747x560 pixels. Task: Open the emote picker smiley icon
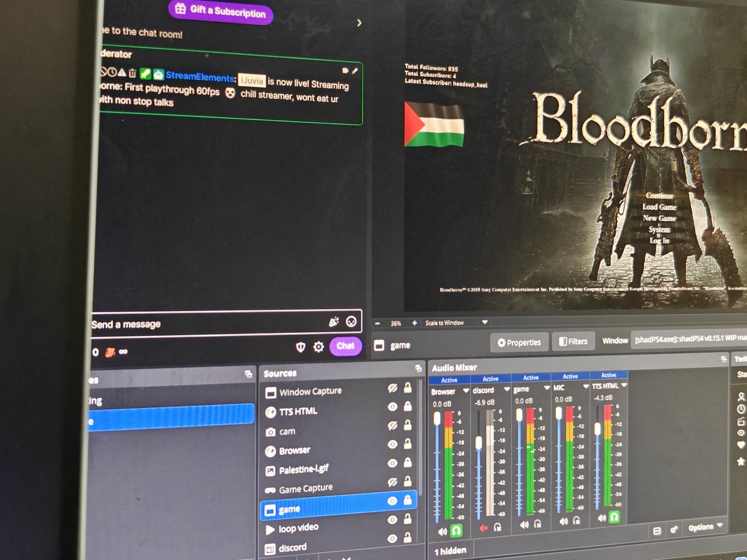[x=351, y=322]
